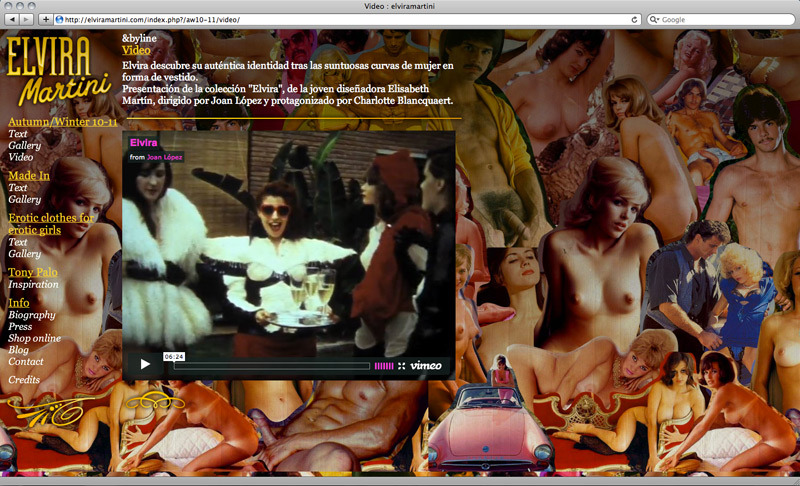
Task: Open Gallery under Autumn/Winter 10-11
Action: [24, 145]
